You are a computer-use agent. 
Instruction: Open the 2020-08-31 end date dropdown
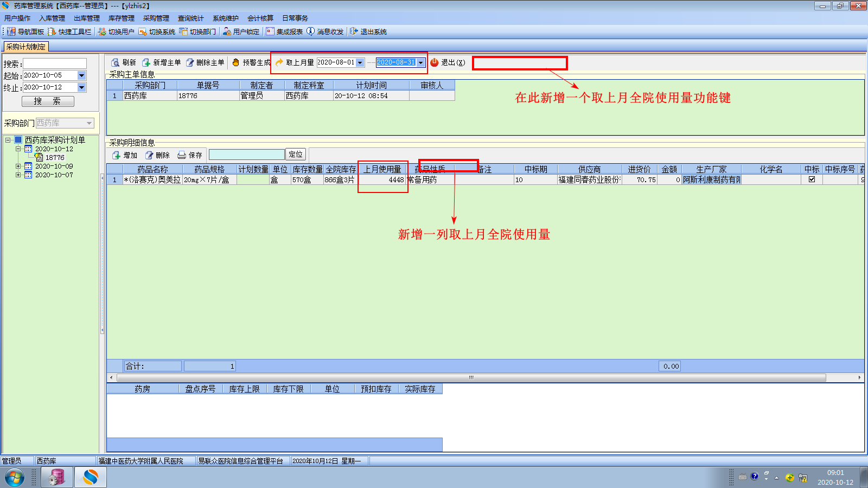tap(420, 63)
